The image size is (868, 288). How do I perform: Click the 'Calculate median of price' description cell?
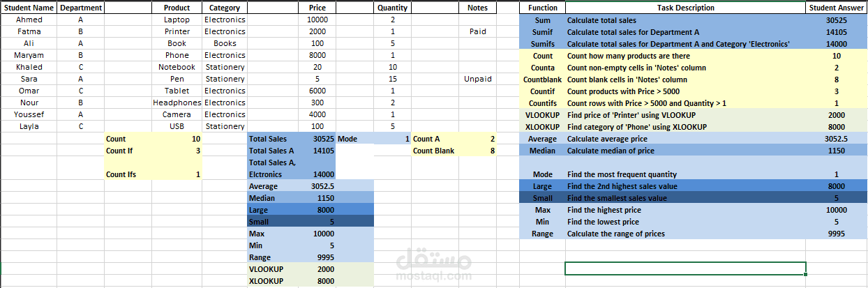685,150
